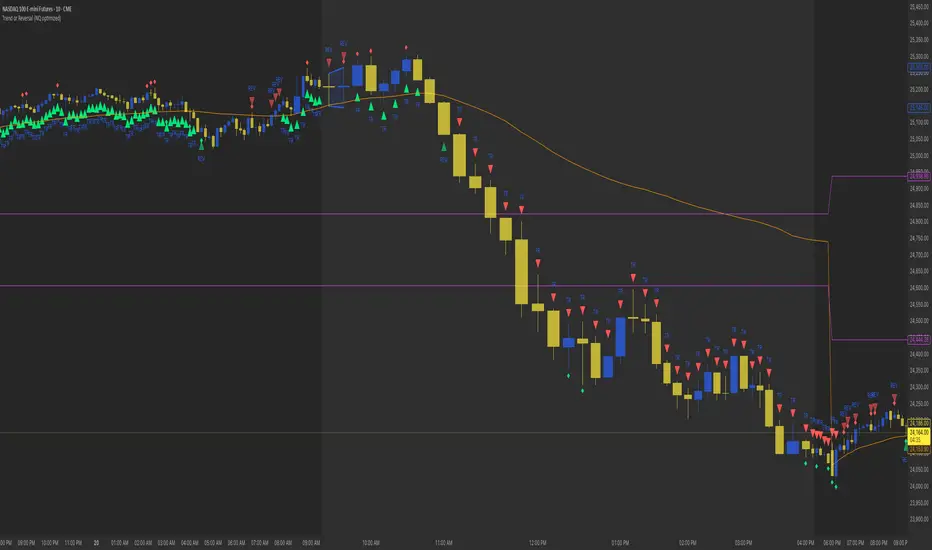Click the 11:00 AM time axis label

[x=443, y=543]
